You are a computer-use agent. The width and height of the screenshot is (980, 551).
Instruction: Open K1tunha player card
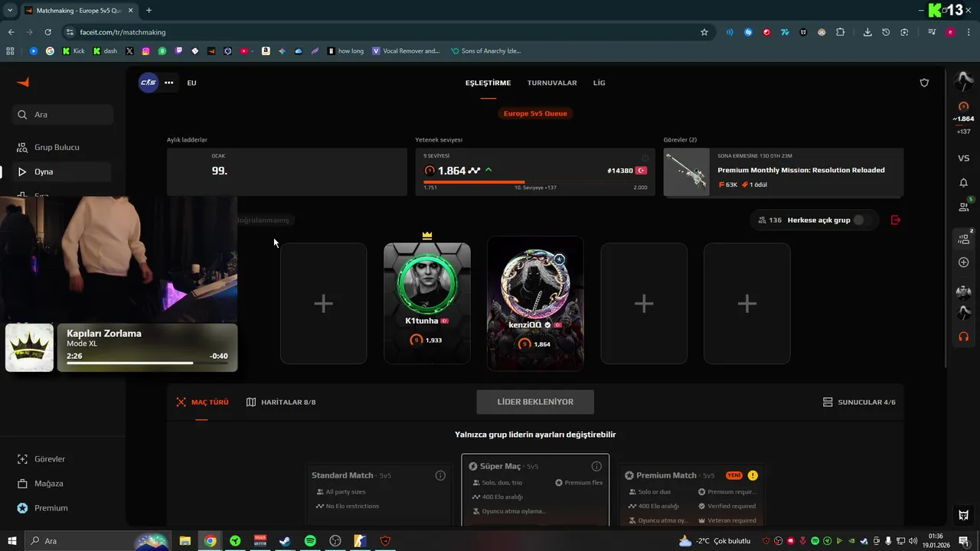(x=427, y=303)
